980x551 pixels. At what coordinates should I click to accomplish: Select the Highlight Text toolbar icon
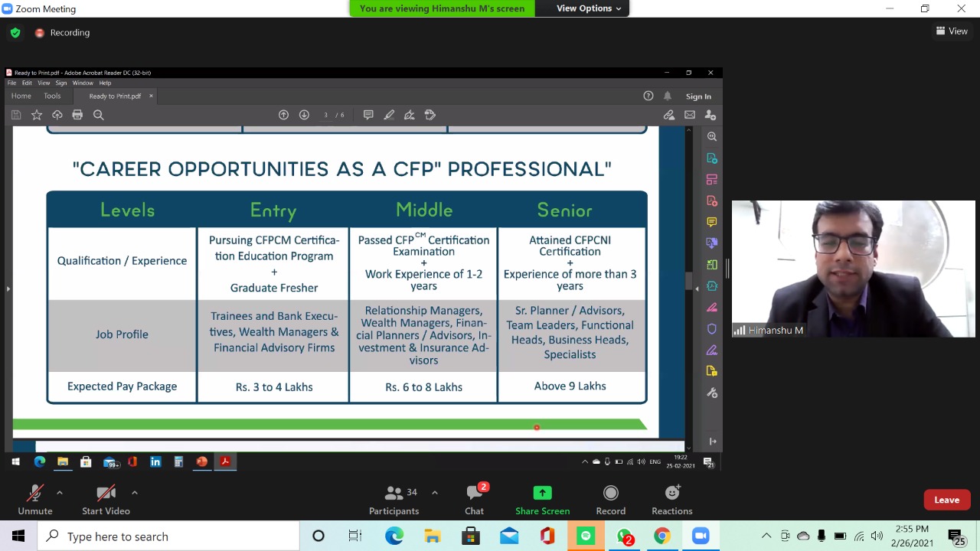(x=389, y=115)
